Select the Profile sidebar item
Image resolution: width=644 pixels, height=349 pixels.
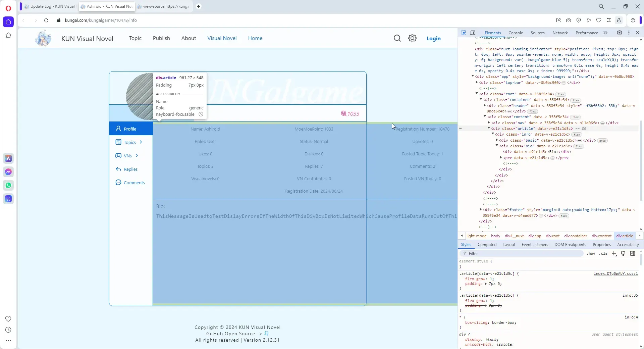click(131, 129)
